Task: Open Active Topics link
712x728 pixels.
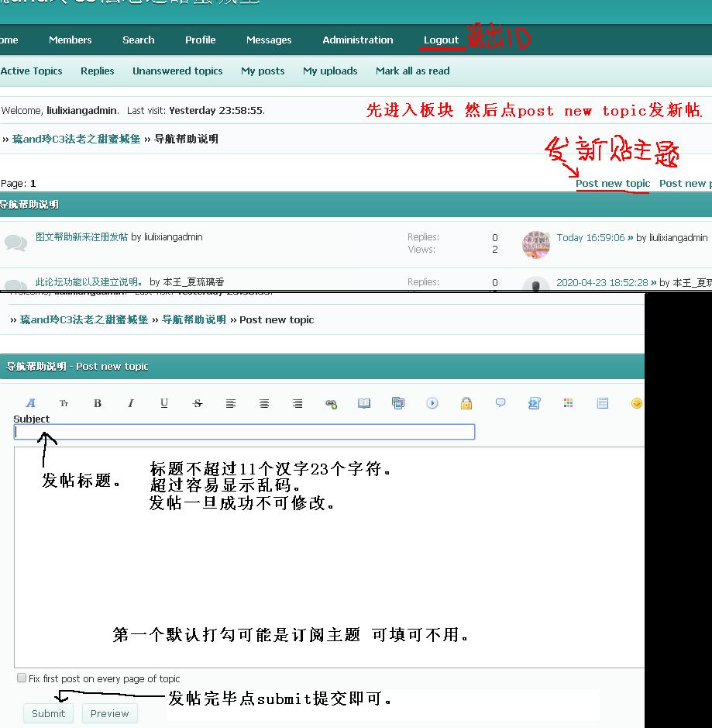Action: (31, 71)
